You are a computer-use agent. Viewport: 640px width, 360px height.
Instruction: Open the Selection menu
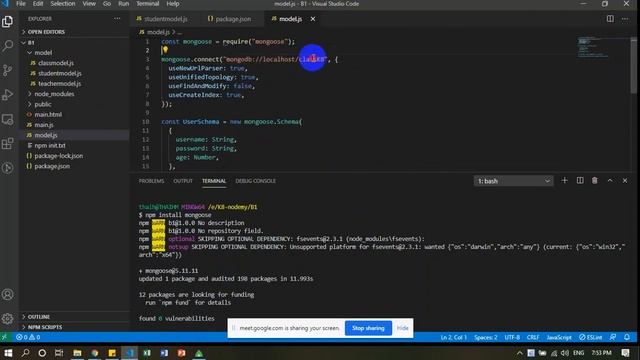click(63, 4)
